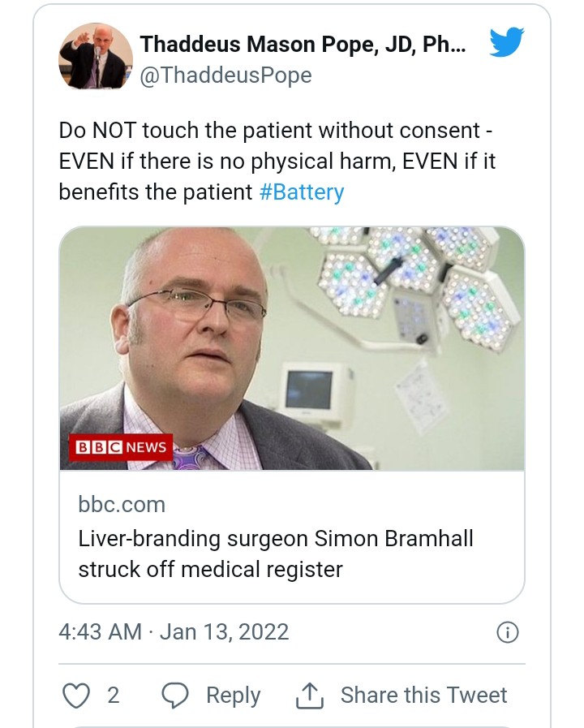584x728 pixels.
Task: Click the surgical lamp area in card image
Action: pos(422,284)
